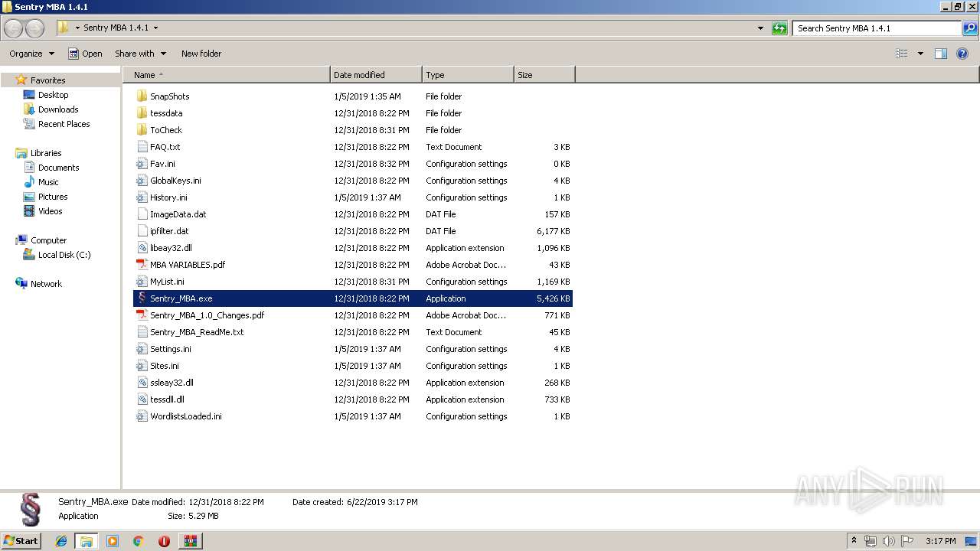Click the Sentry_MBA.exe application icon
This screenshot has width=980, height=551.
tap(142, 298)
